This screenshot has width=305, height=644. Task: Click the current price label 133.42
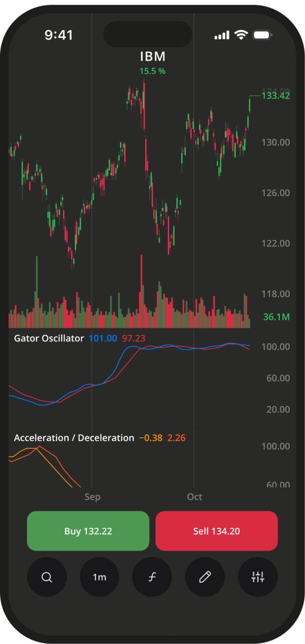(x=276, y=96)
